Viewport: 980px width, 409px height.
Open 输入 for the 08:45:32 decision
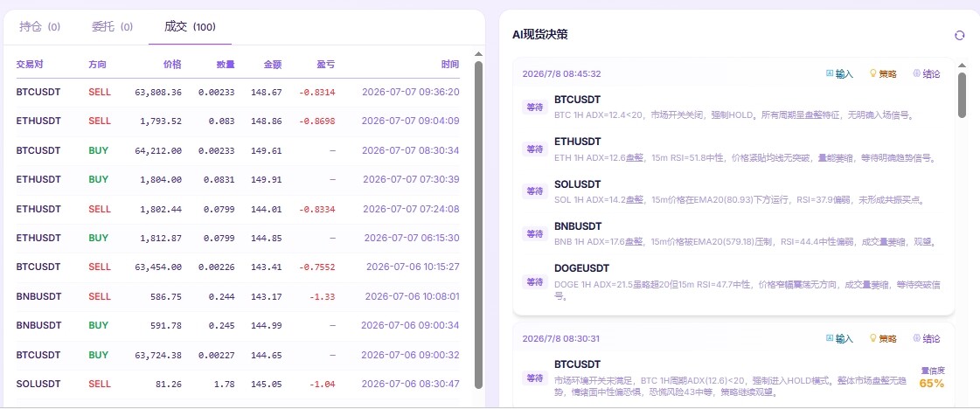pos(839,73)
